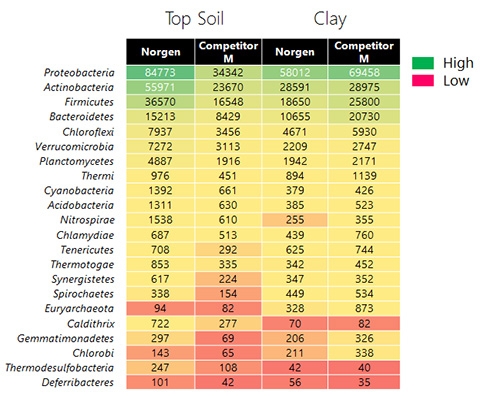
Task: Click the Deferribacteres cell showing 35
Action: pos(364,382)
